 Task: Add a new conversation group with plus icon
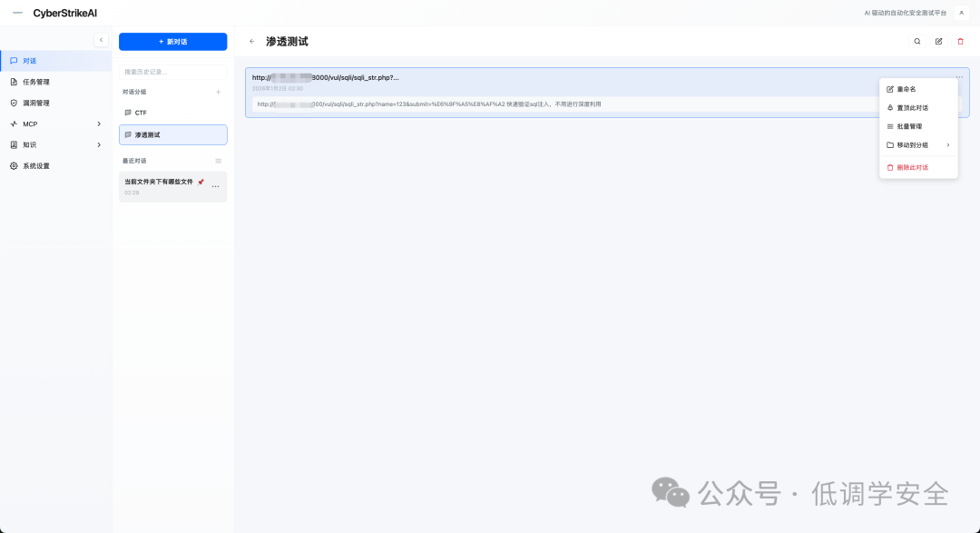218,92
